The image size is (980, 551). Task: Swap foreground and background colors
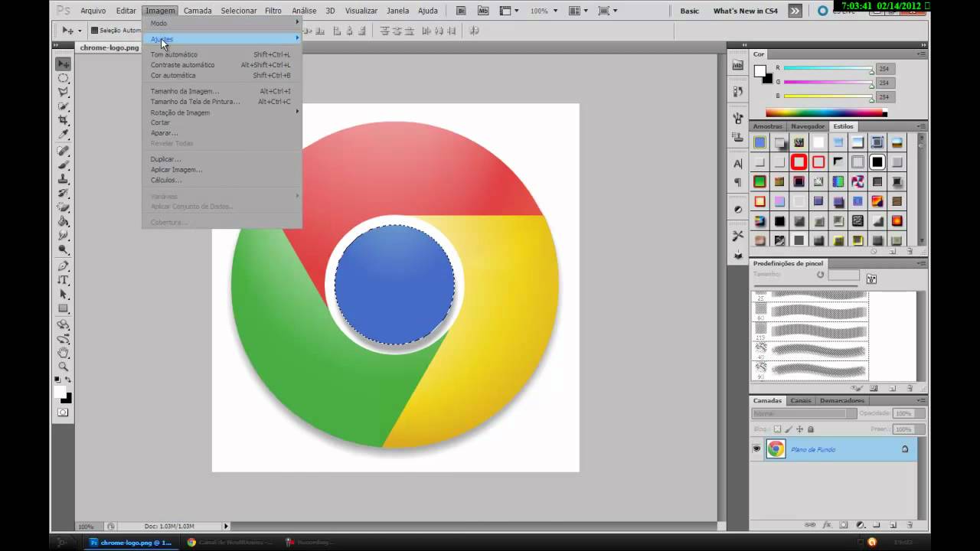pos(68,380)
